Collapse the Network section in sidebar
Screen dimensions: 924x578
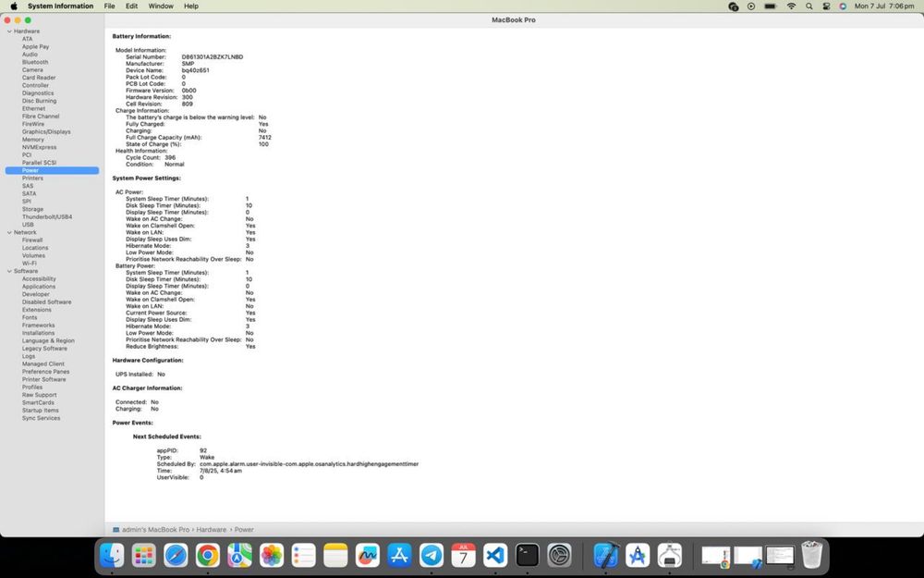(9, 232)
